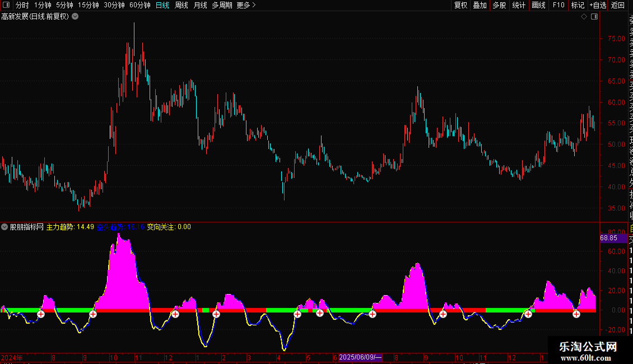Open the 统计 statistics tool
The image size is (633, 364).
tap(519, 5)
